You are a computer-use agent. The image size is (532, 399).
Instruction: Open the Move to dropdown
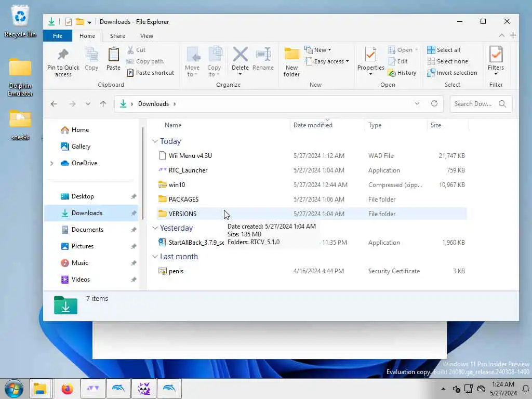[x=192, y=62]
